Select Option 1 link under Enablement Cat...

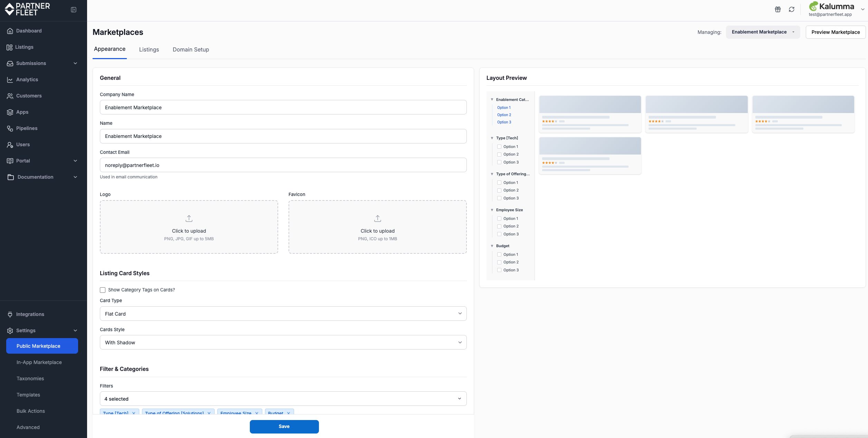[504, 108]
